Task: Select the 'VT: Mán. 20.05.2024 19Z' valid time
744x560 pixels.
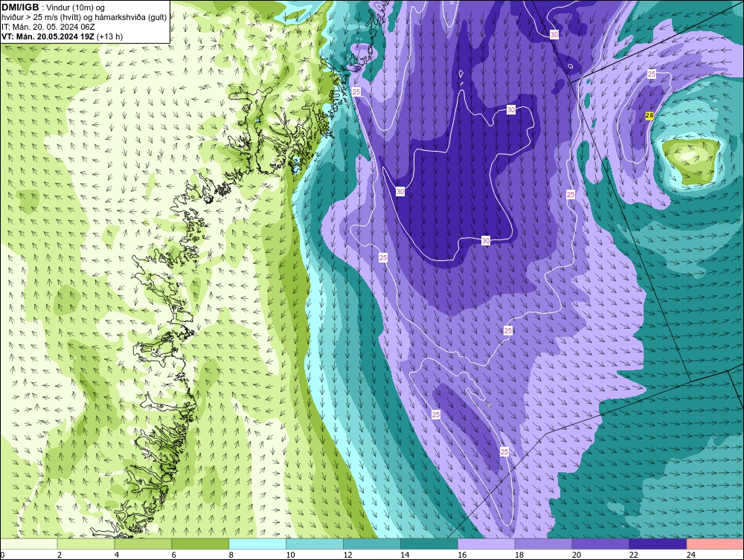Action: pos(48,36)
